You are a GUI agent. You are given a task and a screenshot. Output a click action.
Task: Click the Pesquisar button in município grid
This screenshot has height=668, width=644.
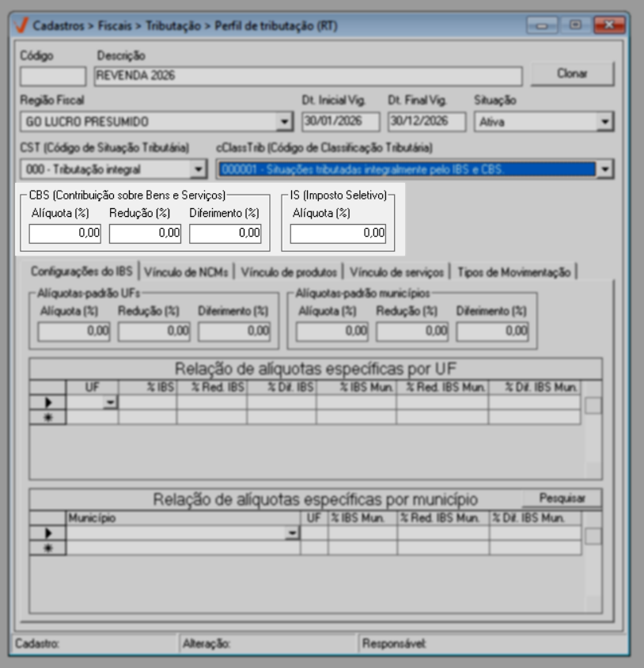click(562, 498)
